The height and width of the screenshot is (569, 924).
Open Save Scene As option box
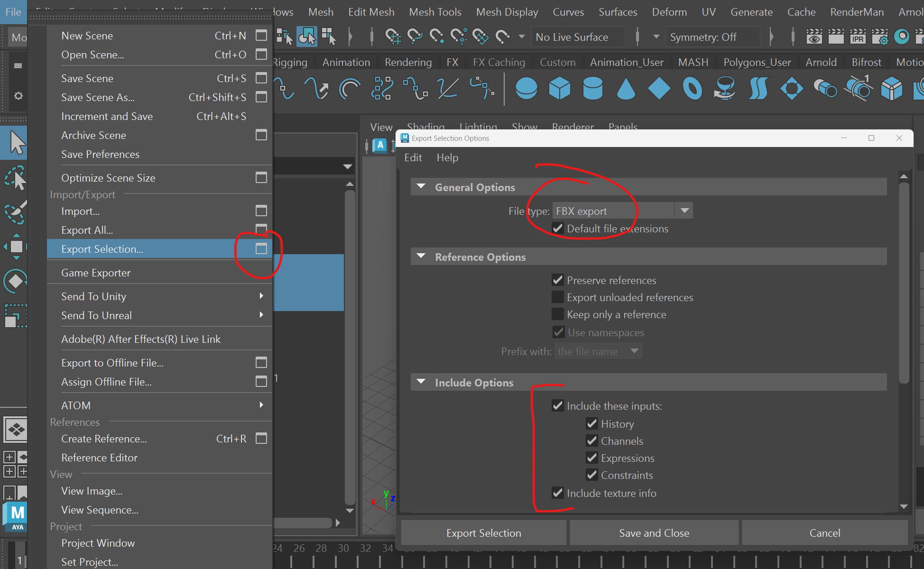click(261, 97)
